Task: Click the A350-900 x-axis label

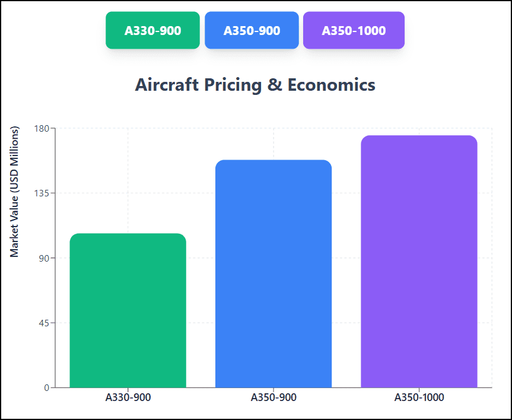Action: coord(274,397)
